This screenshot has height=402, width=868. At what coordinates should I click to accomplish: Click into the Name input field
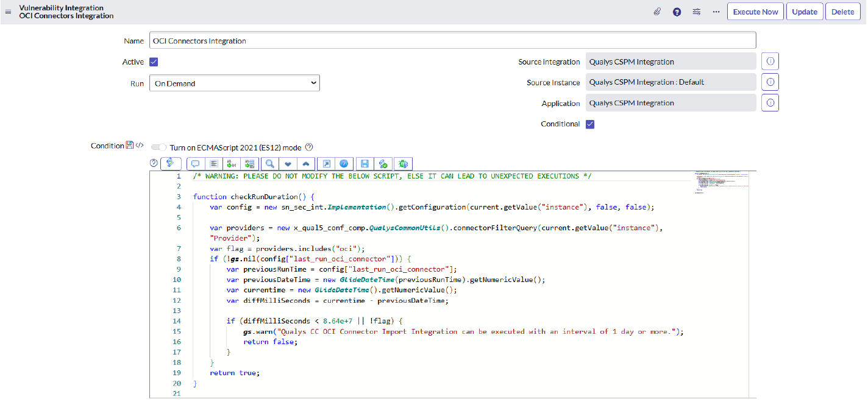(x=452, y=41)
